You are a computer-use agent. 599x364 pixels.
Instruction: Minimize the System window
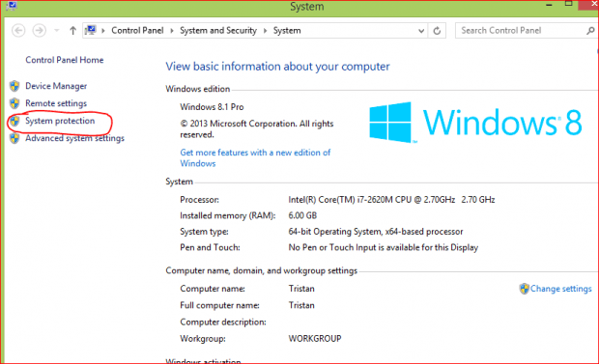click(550, 5)
